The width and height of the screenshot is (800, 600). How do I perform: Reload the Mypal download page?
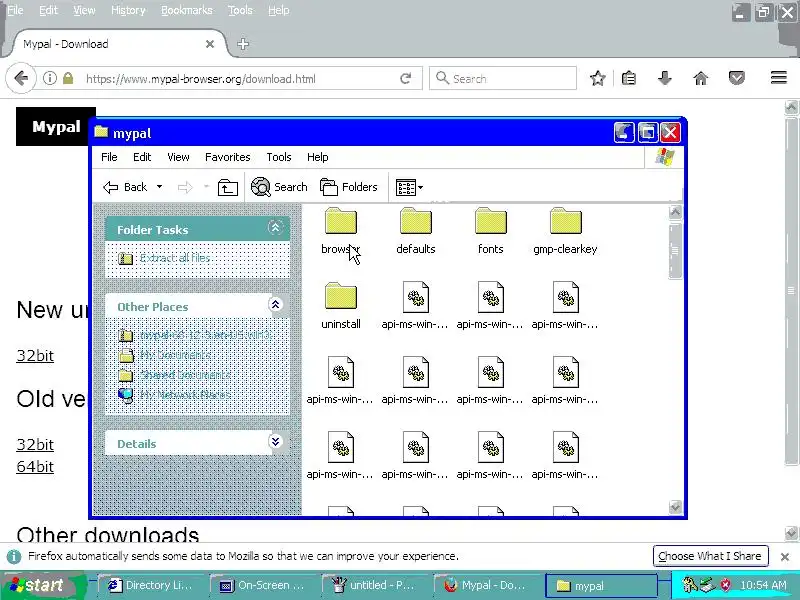(x=406, y=79)
